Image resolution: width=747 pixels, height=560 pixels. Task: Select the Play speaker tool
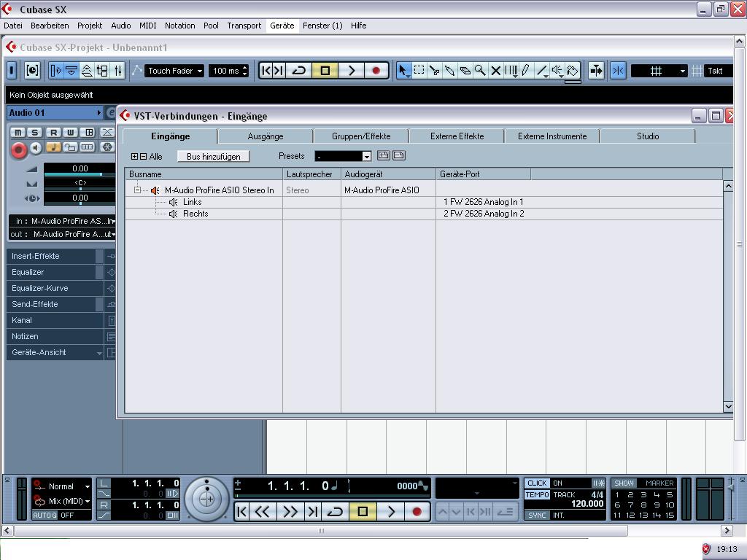pos(557,71)
